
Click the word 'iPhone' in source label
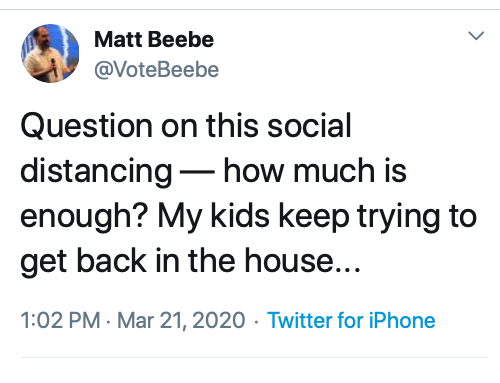[402, 320]
